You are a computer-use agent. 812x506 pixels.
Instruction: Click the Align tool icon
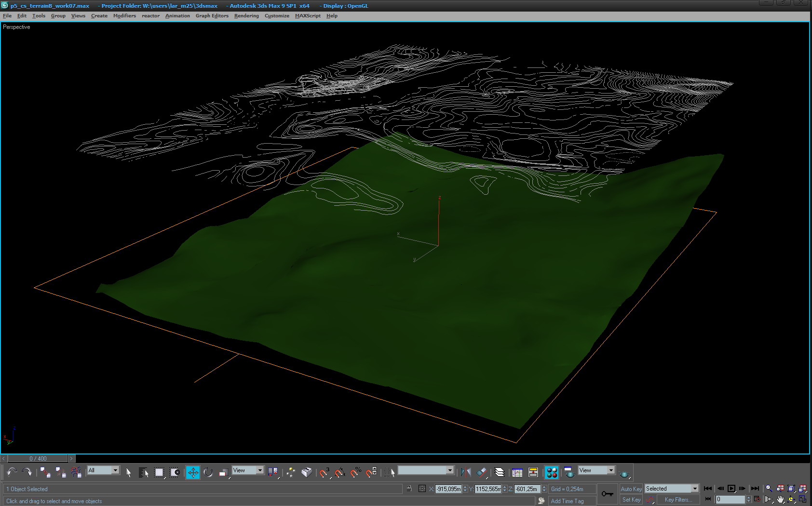(481, 472)
